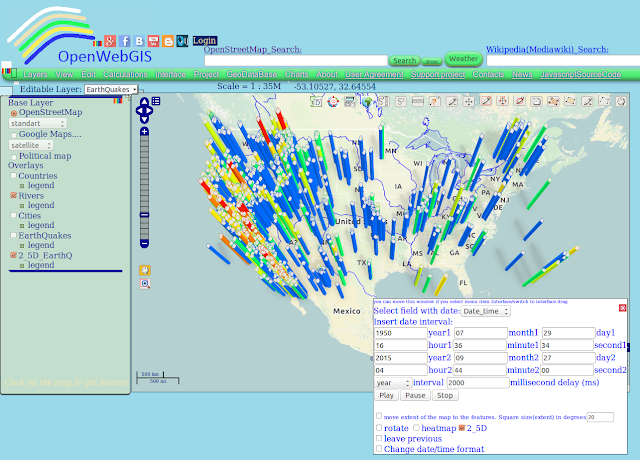Pan the map right with arrow control
This screenshot has height=460, width=640.
[149, 110]
